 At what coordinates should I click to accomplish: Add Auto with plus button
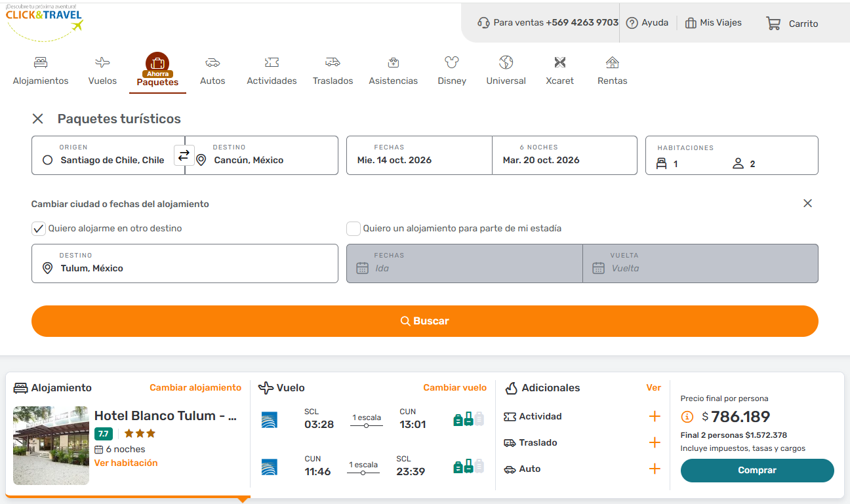[654, 469]
